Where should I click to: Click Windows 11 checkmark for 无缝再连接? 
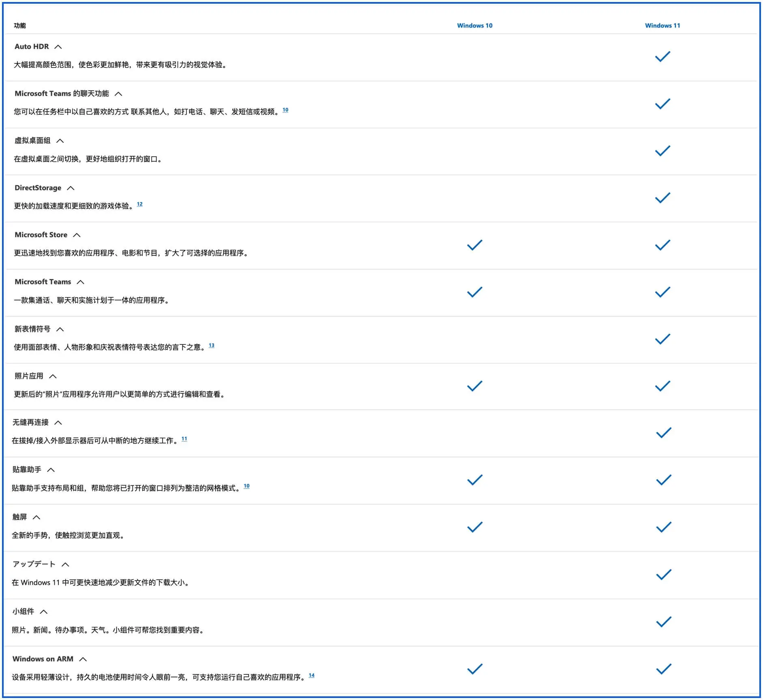pyautogui.click(x=664, y=433)
